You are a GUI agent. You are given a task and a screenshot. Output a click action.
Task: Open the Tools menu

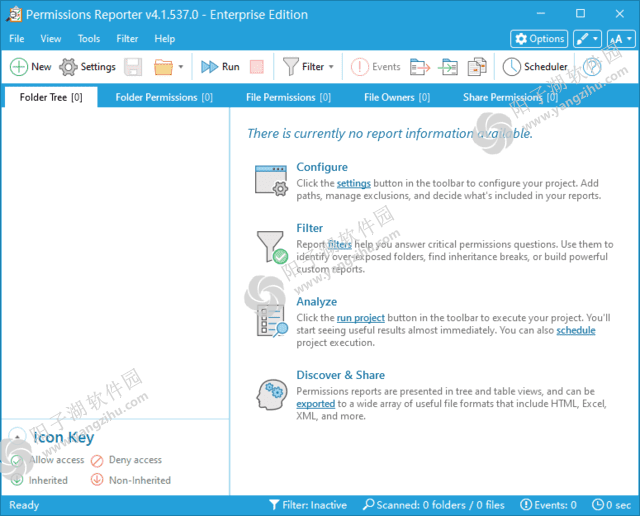[x=89, y=39]
